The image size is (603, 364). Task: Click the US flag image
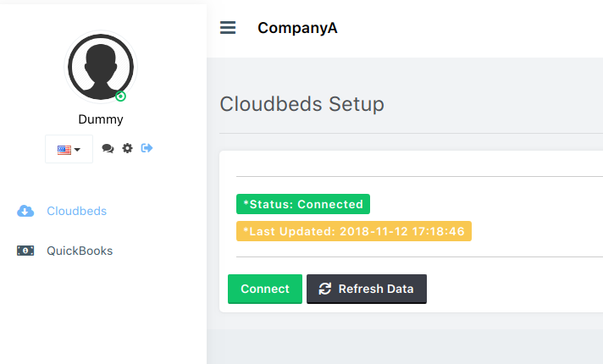64,150
